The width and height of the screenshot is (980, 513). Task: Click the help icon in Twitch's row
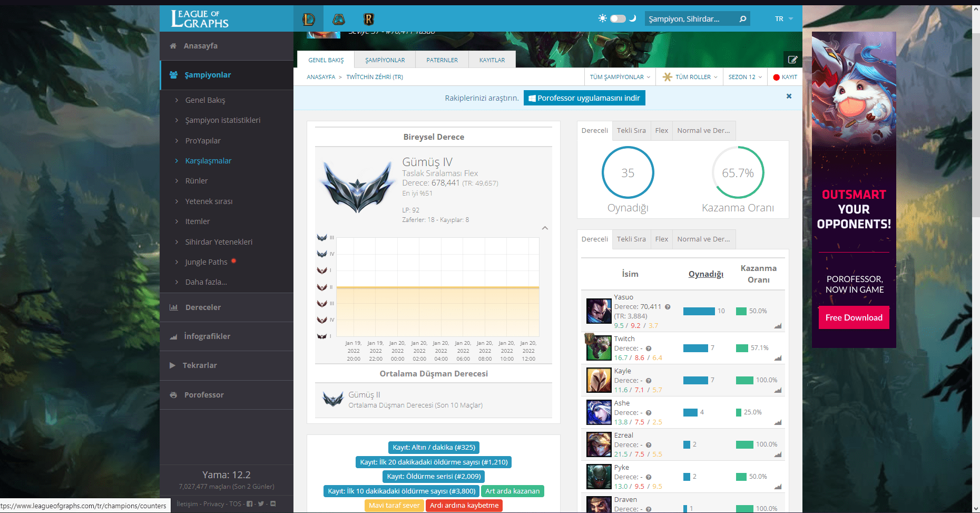point(649,349)
